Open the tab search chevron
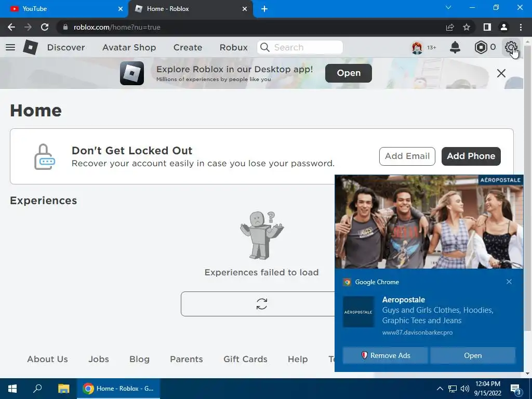The width and height of the screenshot is (532, 399). [448, 7]
